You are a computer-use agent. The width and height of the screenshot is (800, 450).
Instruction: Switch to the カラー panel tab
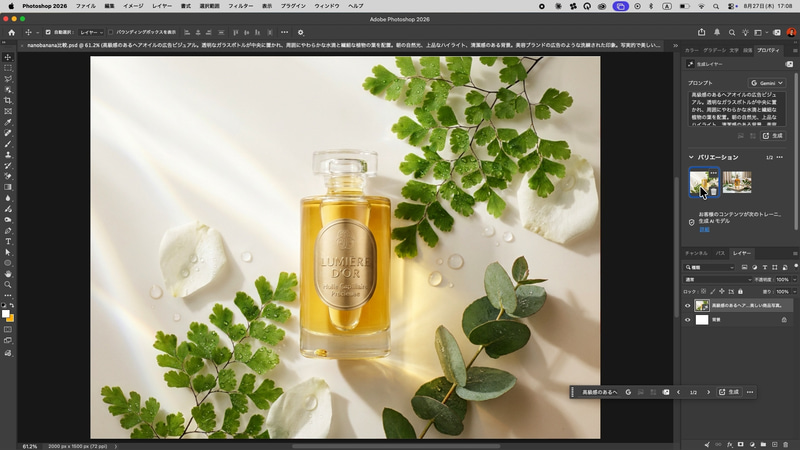tap(691, 51)
